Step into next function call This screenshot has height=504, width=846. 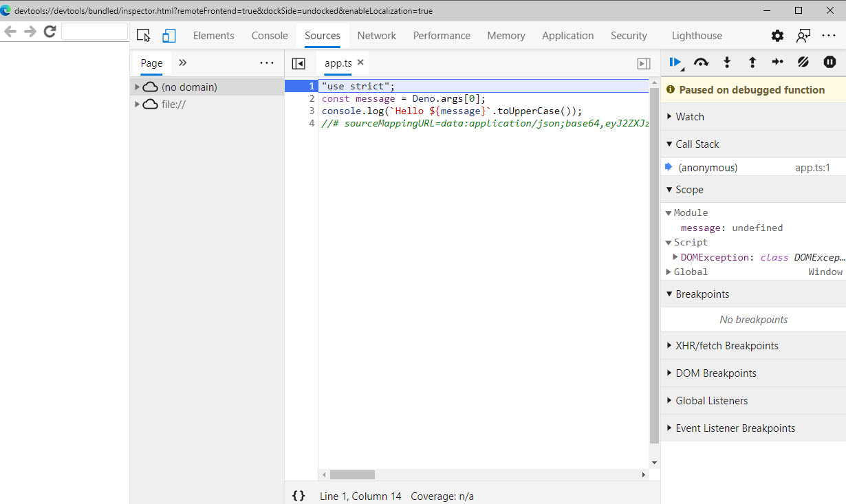point(726,63)
